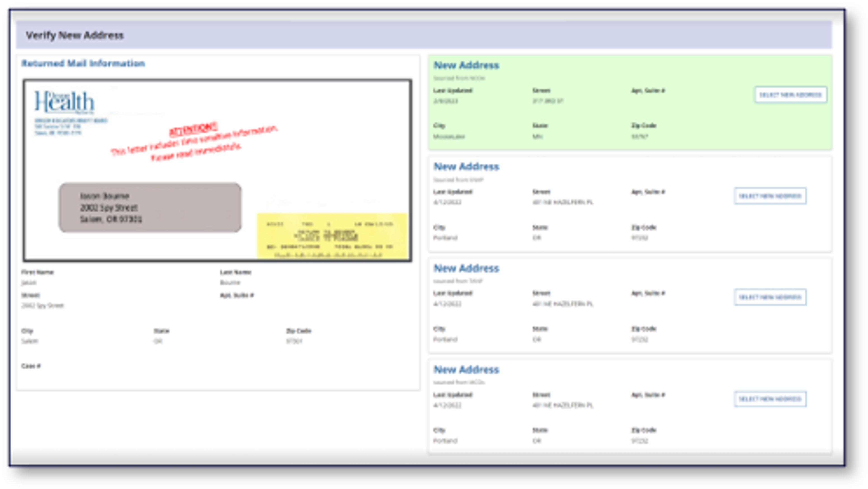Click Select New Address in the green card
Screen dimensions: 868x489
[x=790, y=95]
